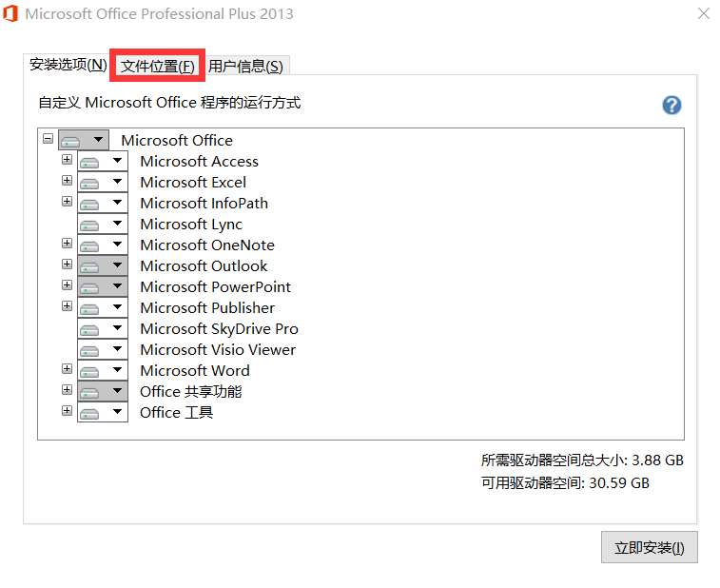This screenshot has width=720, height=588.
Task: Open install dropdown for Microsoft Access
Action: tap(103, 161)
